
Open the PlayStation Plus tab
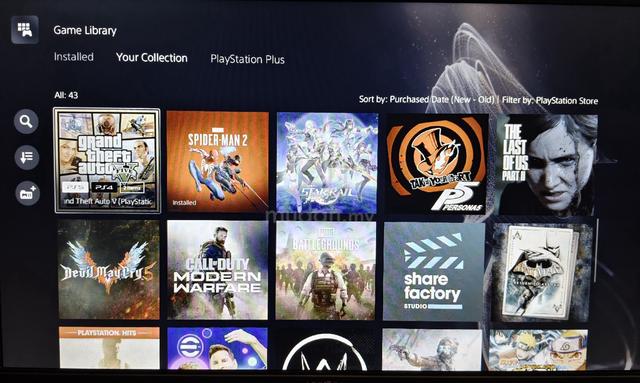coord(247,59)
